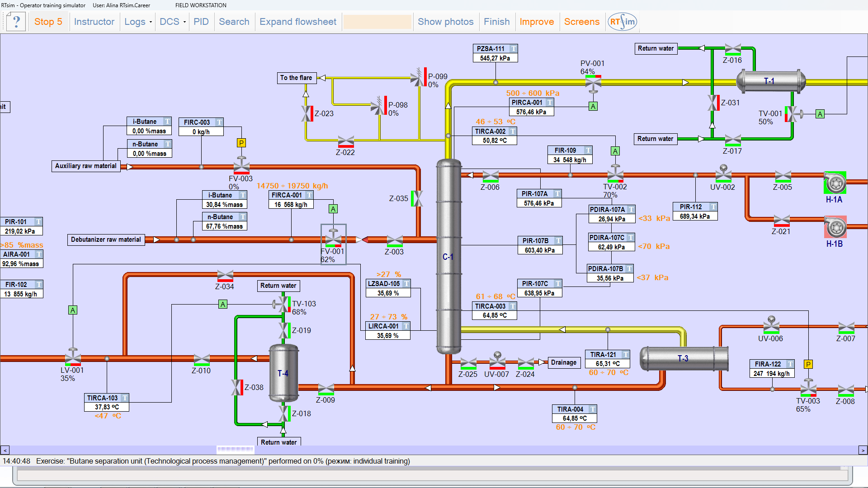Click the Finish menu item
Screen dimensions: 868x488
(496, 22)
